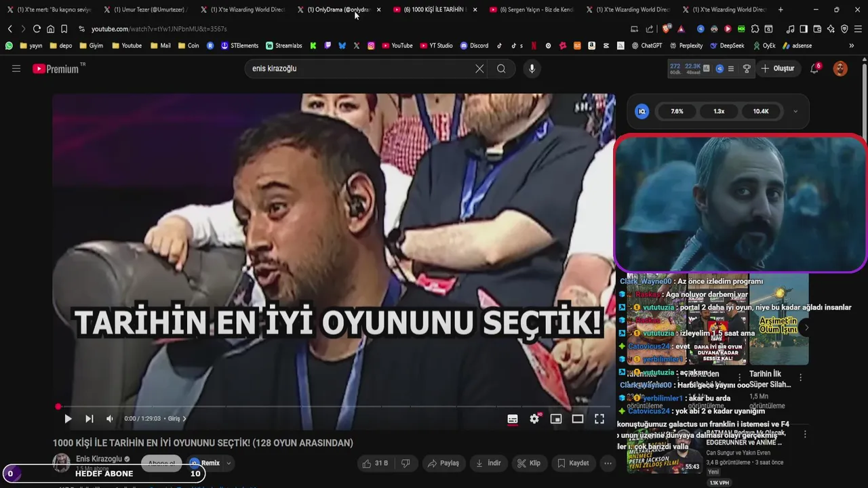Open the Streamlabs bookmark
This screenshot has width=868, height=488.
[x=284, y=45]
